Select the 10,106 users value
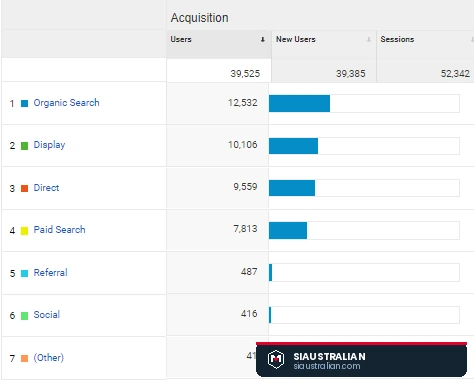The image size is (474, 384). (243, 145)
